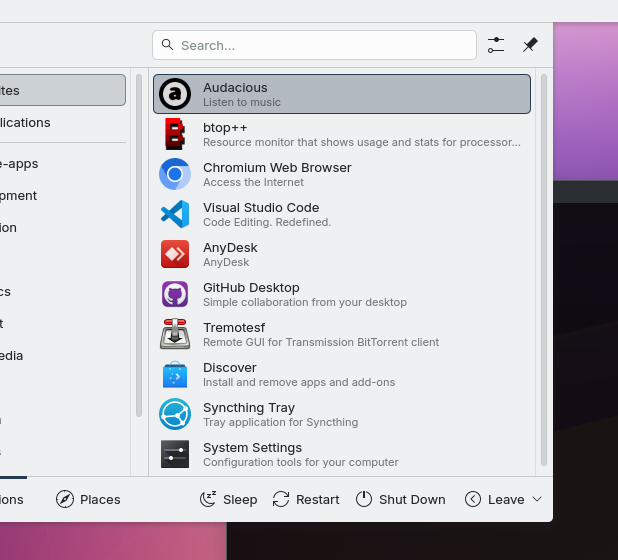Screen dimensions: 618x560
Task: Click the 'Tremotesf' title text
Action: click(234, 327)
